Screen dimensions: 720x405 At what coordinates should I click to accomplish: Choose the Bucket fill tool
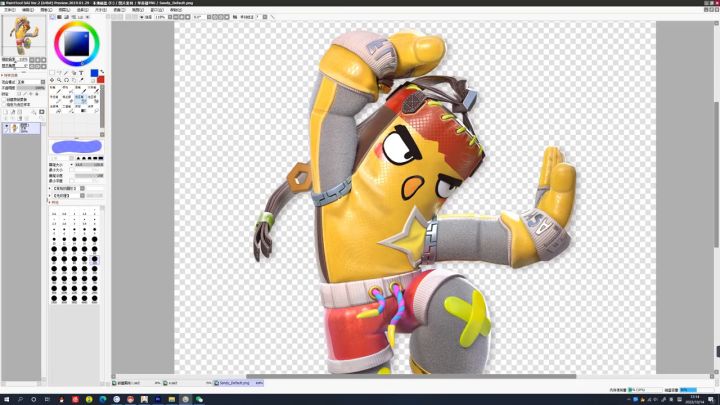[x=55, y=109]
